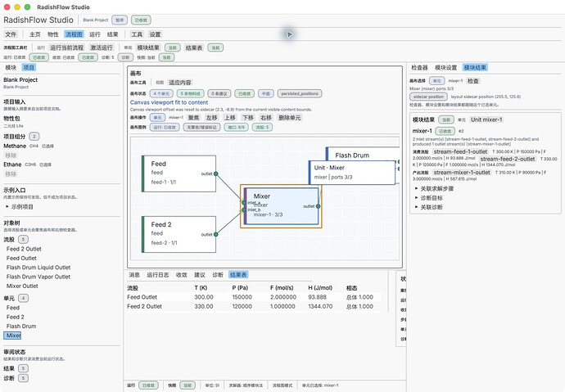Move the unit up with 上移

[230, 118]
